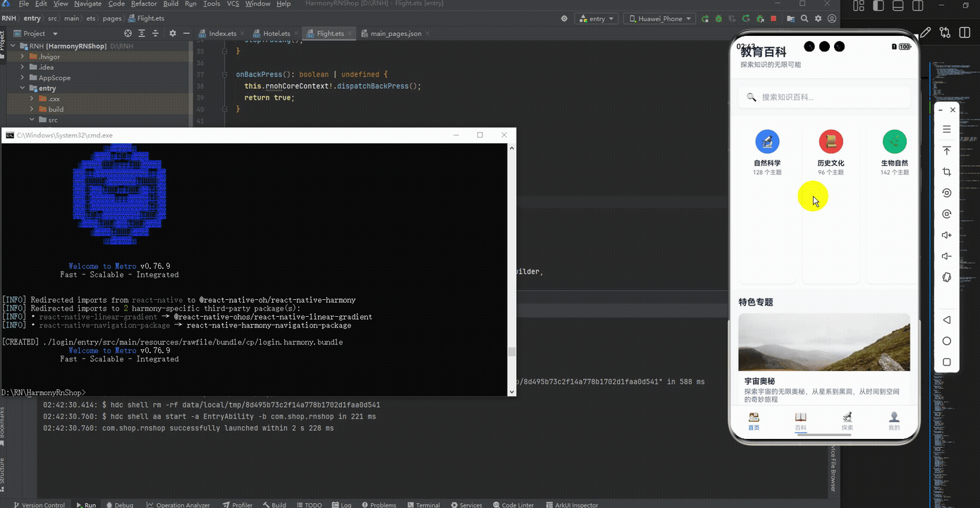Tap the 百科 tab in phone app
980x508 pixels.
(x=800, y=421)
